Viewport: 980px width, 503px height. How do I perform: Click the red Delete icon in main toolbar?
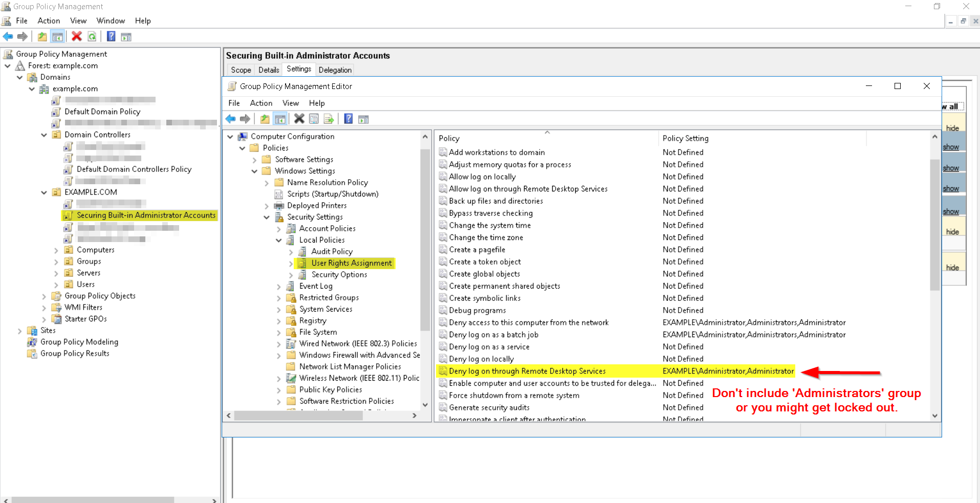(77, 36)
